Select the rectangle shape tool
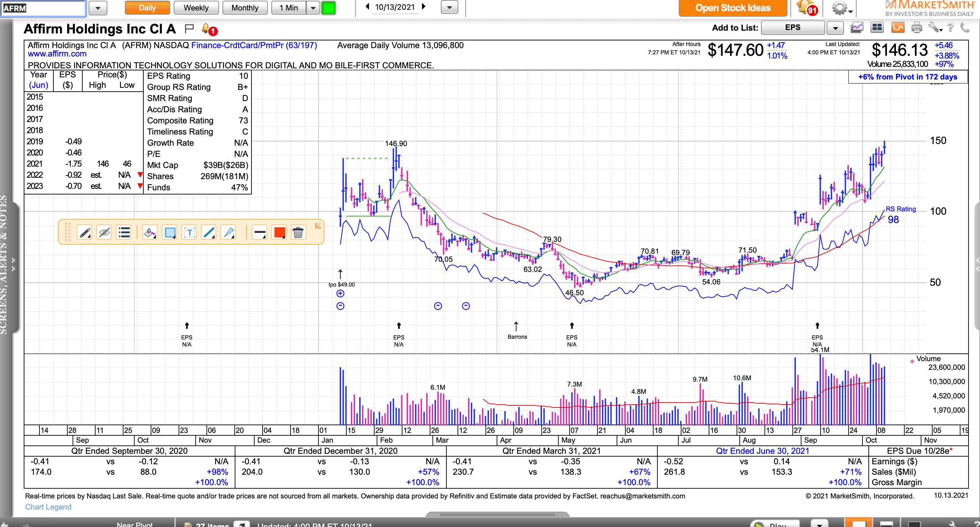 pos(170,232)
